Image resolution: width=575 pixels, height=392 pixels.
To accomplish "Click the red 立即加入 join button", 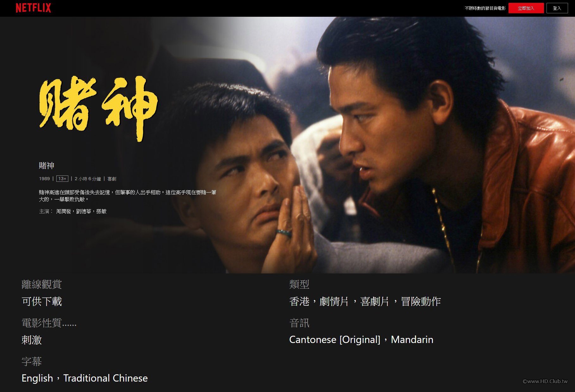I will pyautogui.click(x=526, y=8).
